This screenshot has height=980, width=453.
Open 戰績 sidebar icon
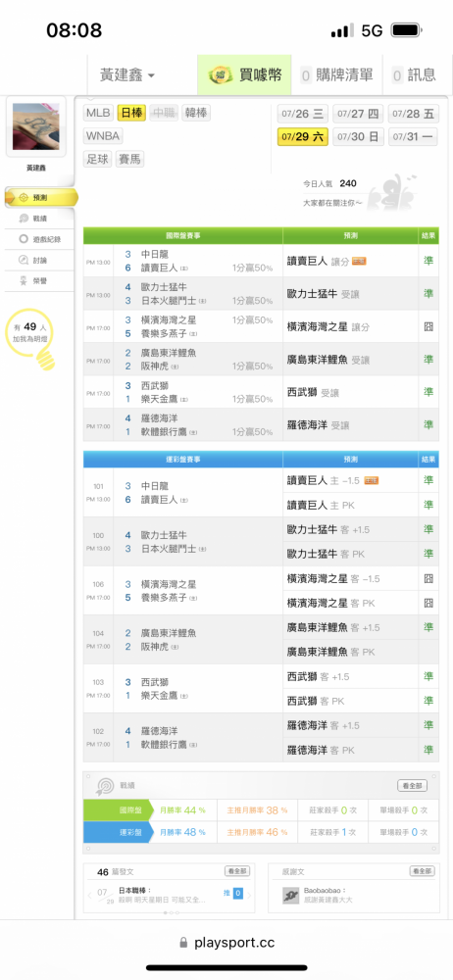tap(24, 219)
